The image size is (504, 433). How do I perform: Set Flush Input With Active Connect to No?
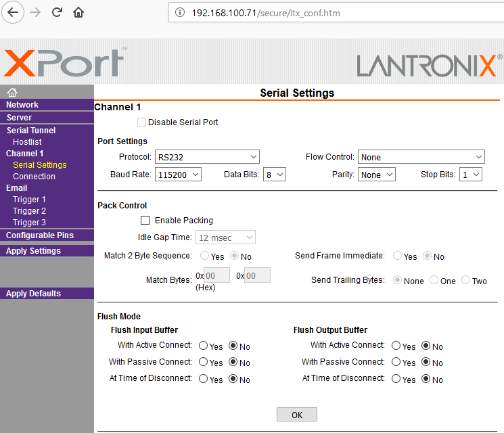[233, 346]
